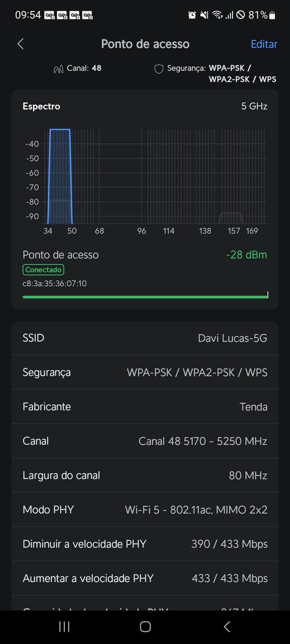This screenshot has height=644, width=290.
Task: Tap the Modo PHY row
Action: pos(145,510)
